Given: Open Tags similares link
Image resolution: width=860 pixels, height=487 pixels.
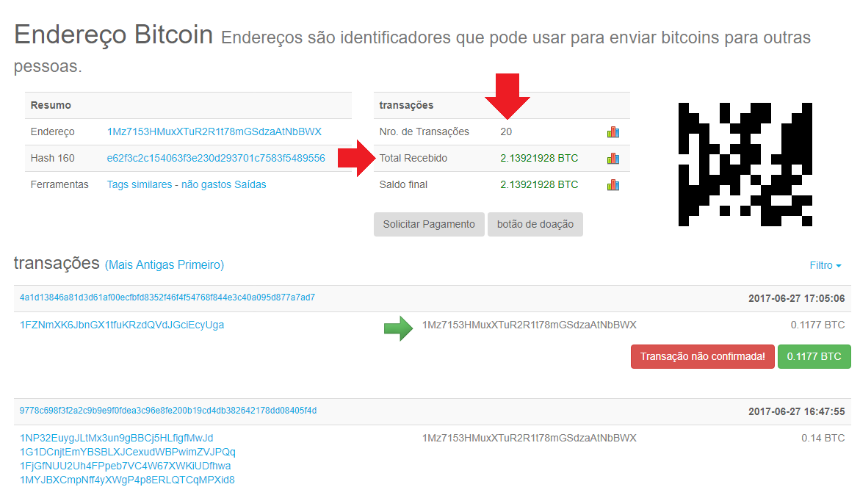Looking at the screenshot, I should tap(139, 184).
